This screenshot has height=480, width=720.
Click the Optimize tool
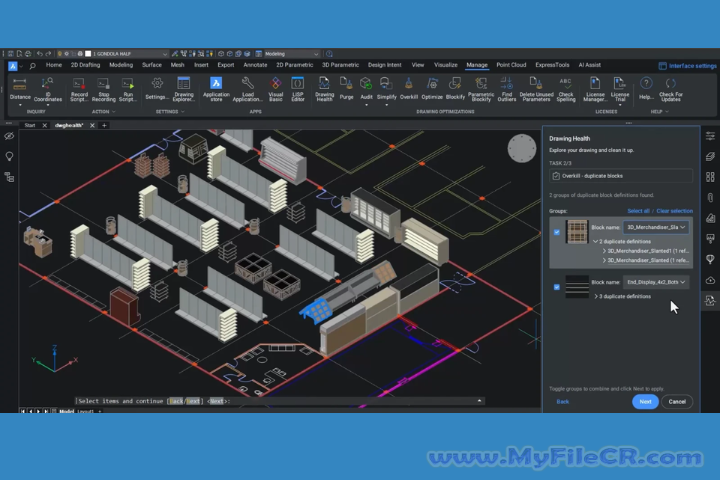tap(432, 88)
